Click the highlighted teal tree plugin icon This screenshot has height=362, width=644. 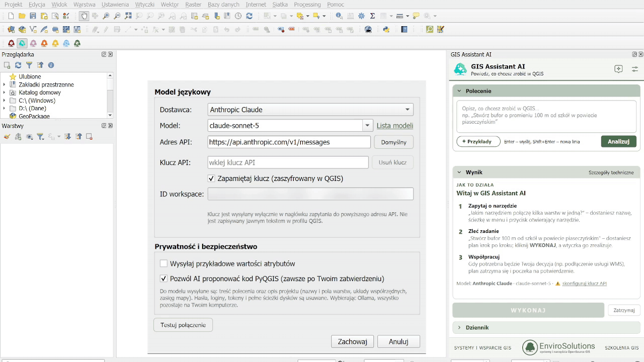click(22, 43)
